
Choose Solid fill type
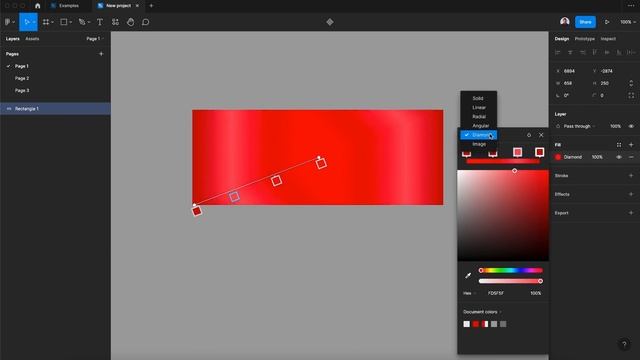click(478, 98)
